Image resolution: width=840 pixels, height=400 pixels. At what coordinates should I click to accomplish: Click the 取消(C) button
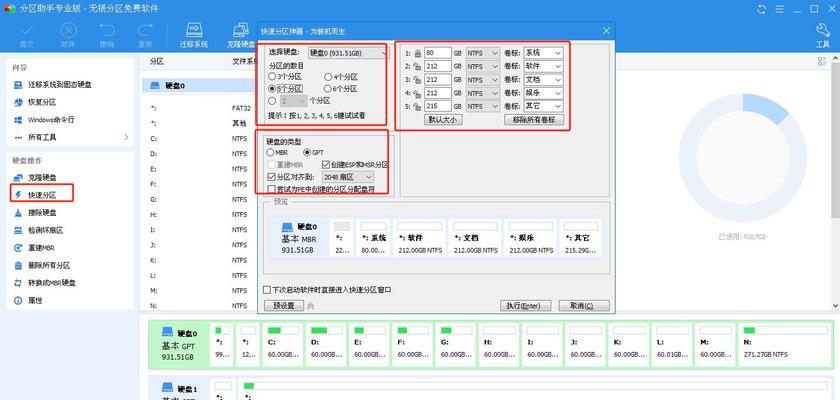pos(584,306)
